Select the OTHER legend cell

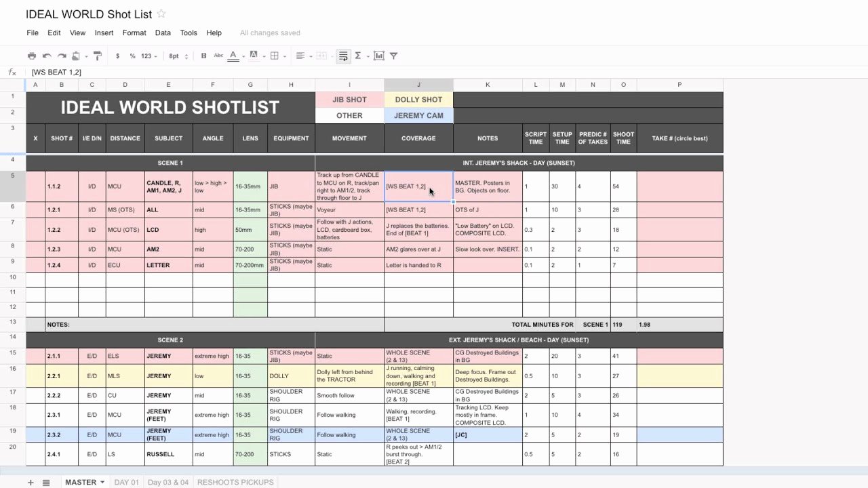point(349,115)
